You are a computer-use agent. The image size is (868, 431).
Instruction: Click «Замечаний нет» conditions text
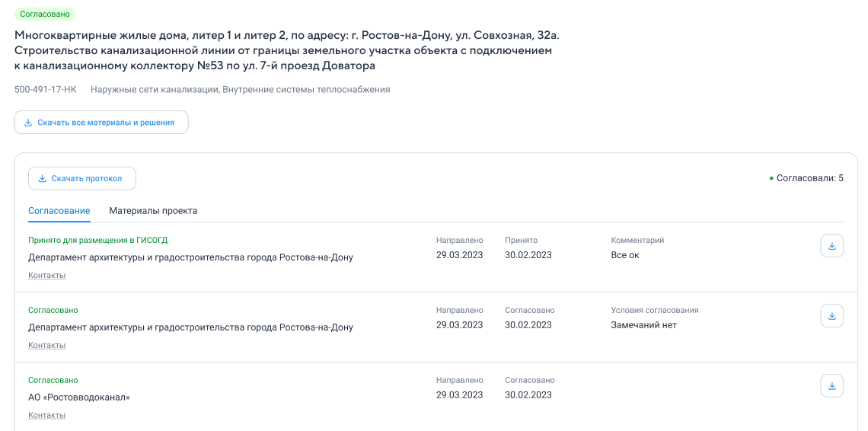tap(644, 325)
